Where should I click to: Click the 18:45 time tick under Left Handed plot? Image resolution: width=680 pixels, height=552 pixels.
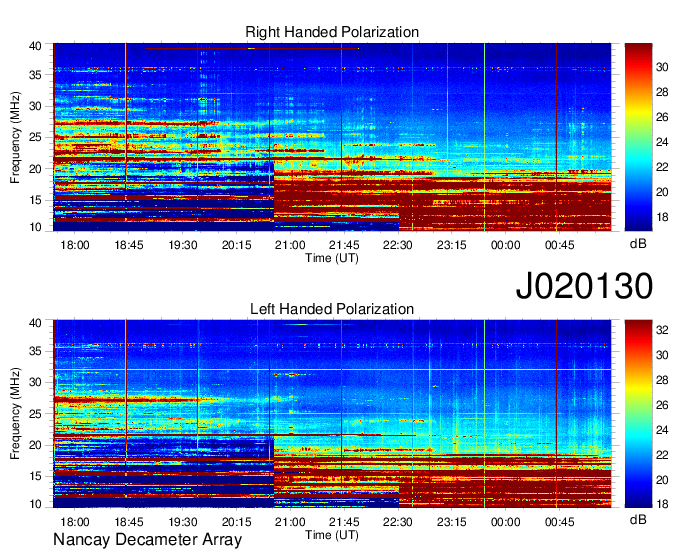(129, 522)
